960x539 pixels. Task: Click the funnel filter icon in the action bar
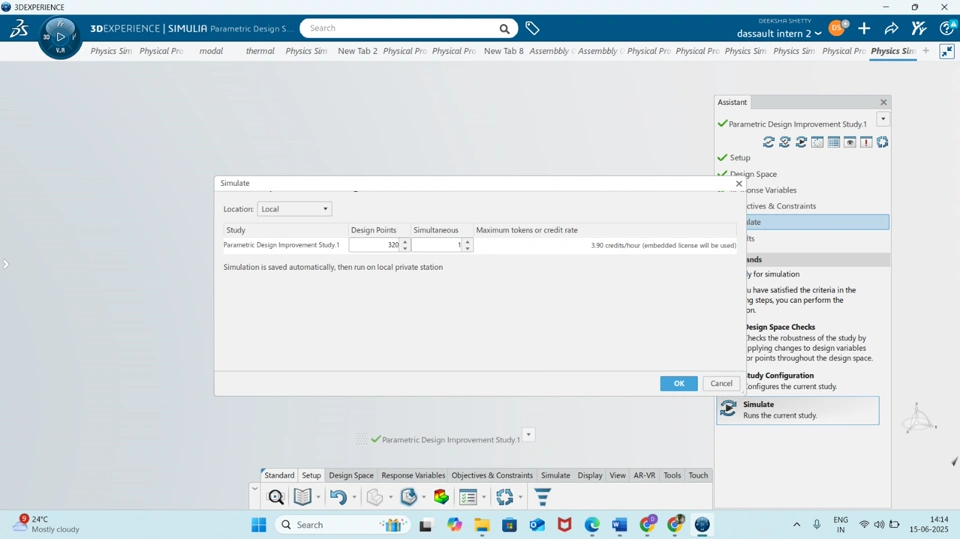pyautogui.click(x=542, y=497)
